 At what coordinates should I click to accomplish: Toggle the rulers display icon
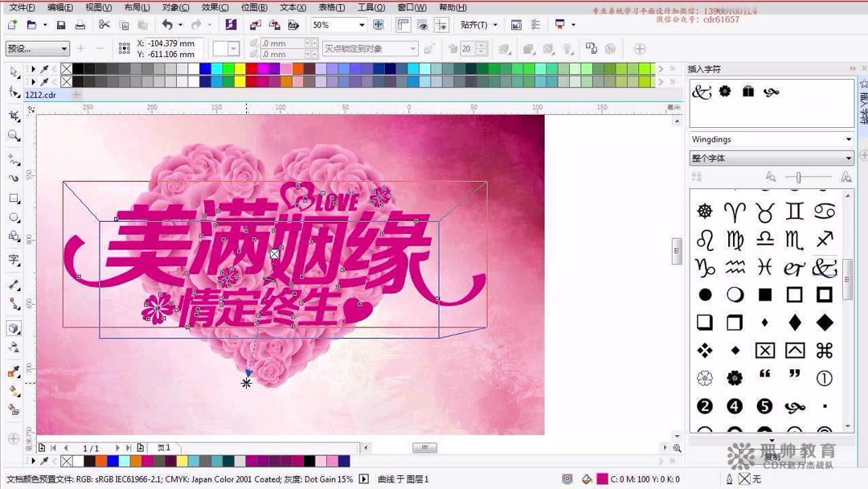[404, 24]
